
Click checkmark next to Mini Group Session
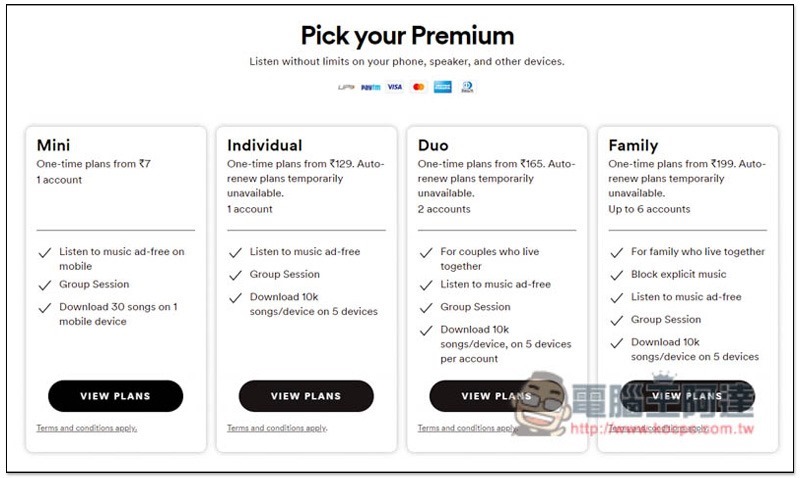click(45, 285)
